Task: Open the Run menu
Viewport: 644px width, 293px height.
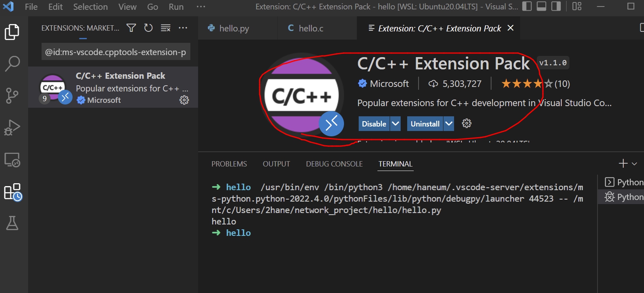Action: tap(176, 7)
